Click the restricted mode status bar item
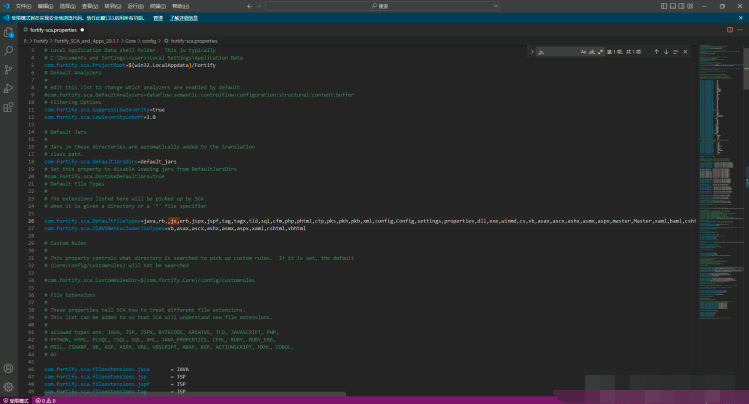Screen dimensions: 749x404 pos(16,401)
